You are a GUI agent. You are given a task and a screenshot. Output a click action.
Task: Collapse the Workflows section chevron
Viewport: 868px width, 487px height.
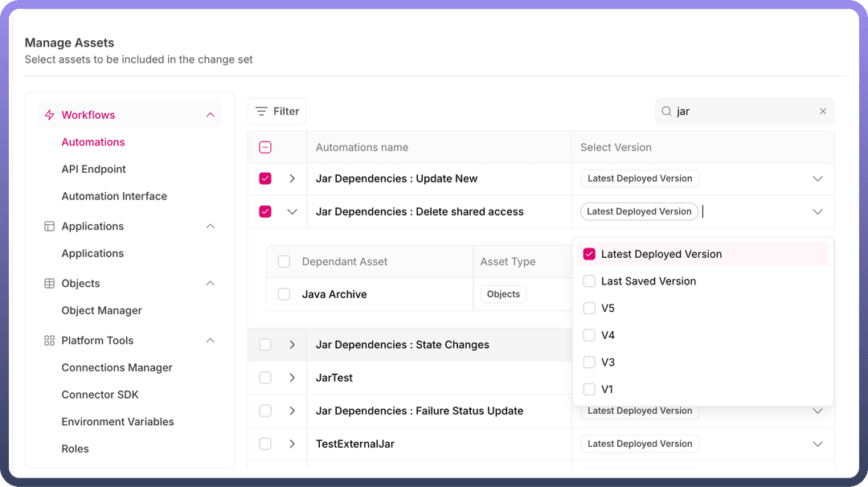click(x=211, y=115)
